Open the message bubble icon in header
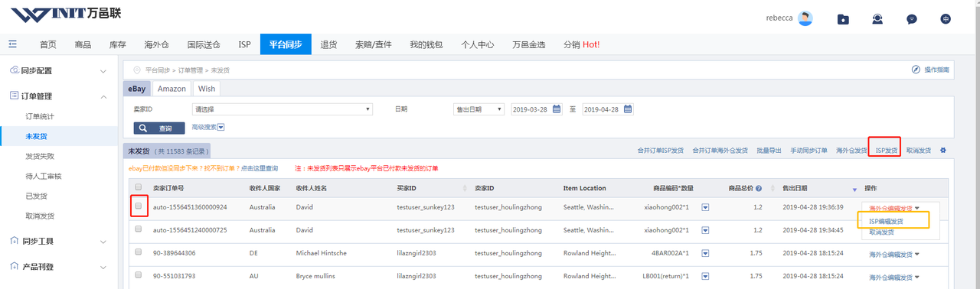The height and width of the screenshot is (289, 980). tap(912, 19)
